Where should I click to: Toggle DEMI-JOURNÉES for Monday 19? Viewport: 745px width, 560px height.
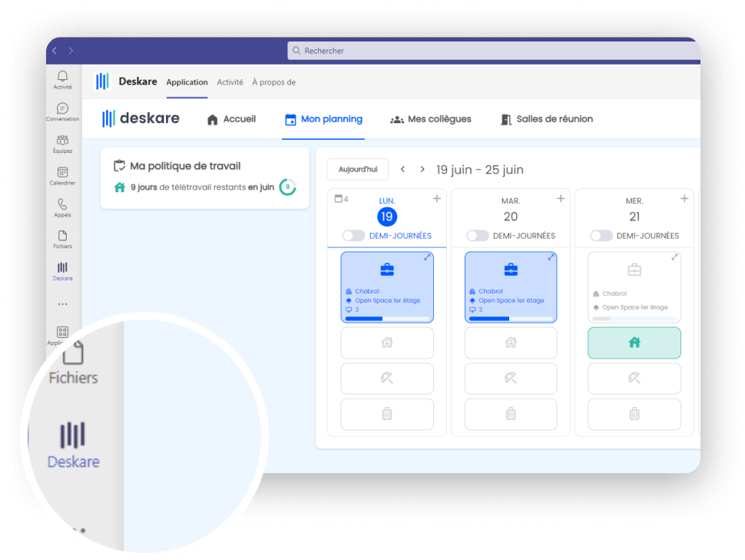353,235
